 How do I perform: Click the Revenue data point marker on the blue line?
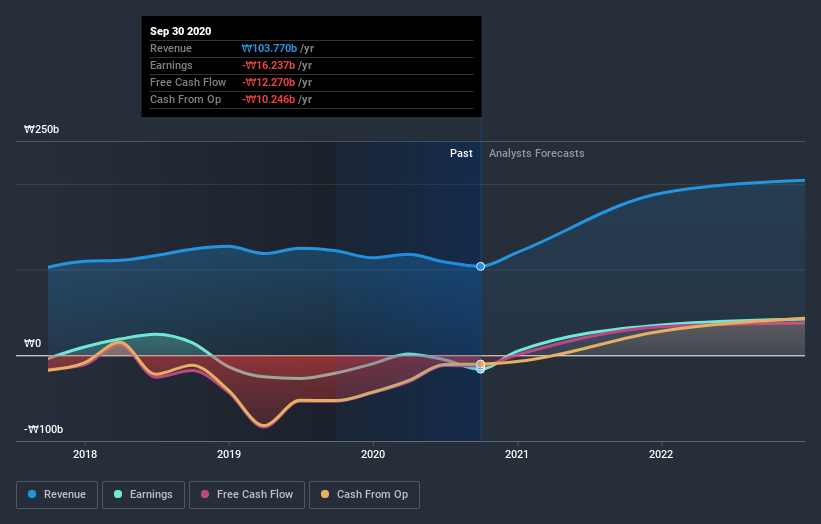tap(480, 266)
